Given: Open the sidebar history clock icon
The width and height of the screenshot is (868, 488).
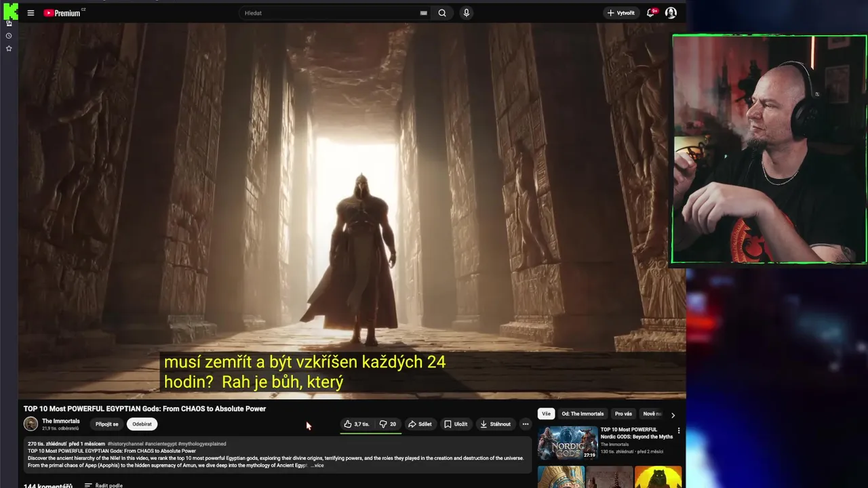Looking at the screenshot, I should (9, 36).
